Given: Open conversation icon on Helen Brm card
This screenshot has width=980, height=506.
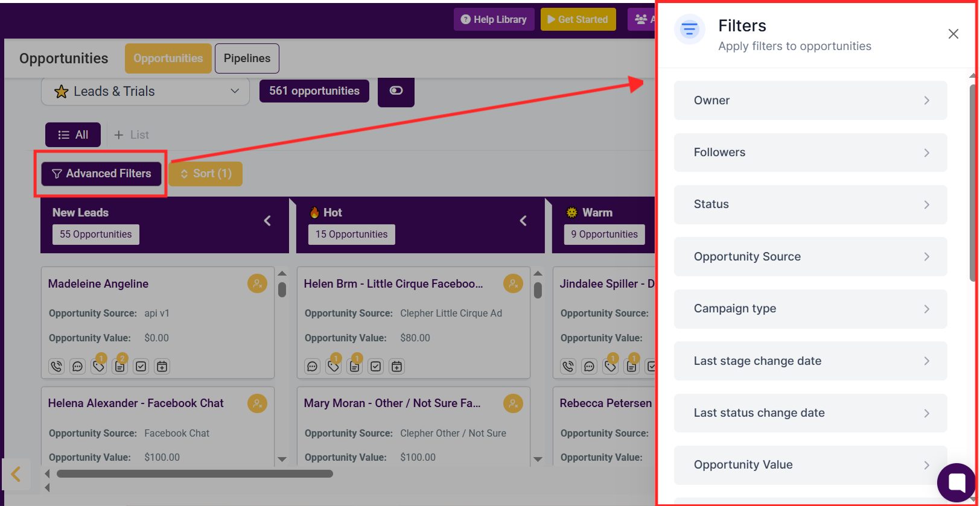Looking at the screenshot, I should point(313,366).
